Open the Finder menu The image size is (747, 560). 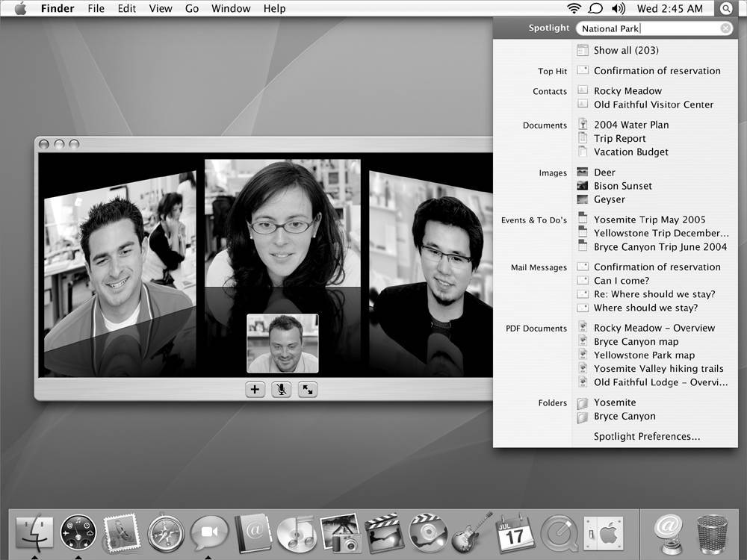tap(58, 8)
